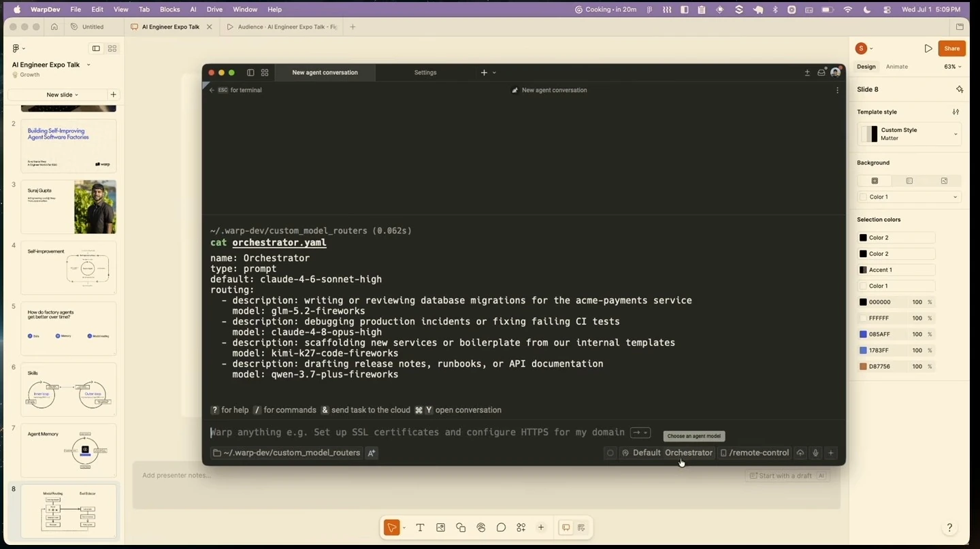Open the Blocks menu in menu bar
This screenshot has width=980, height=549.
tap(169, 10)
